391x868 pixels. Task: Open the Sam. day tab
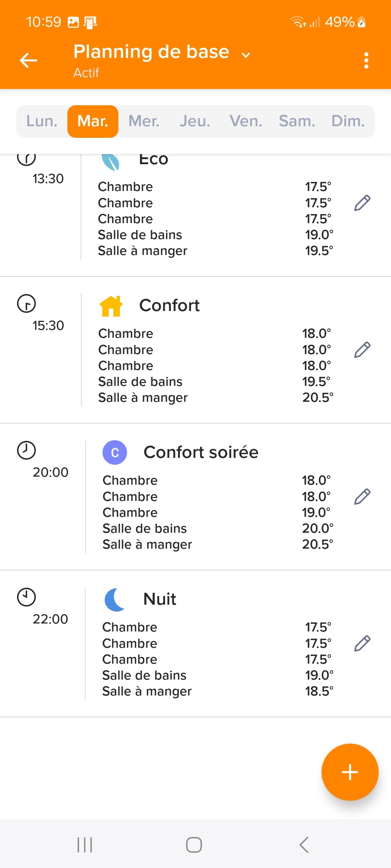pyautogui.click(x=297, y=121)
